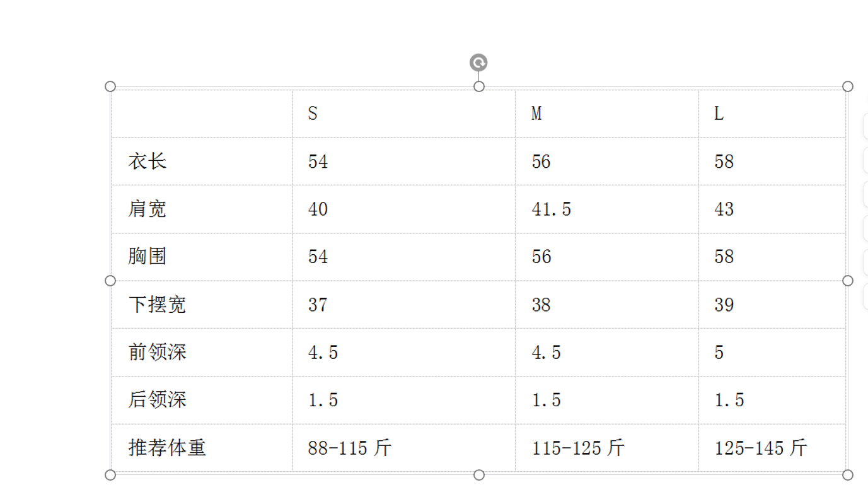Click the middle-right resize handle
This screenshot has width=868, height=492.
coord(848,281)
